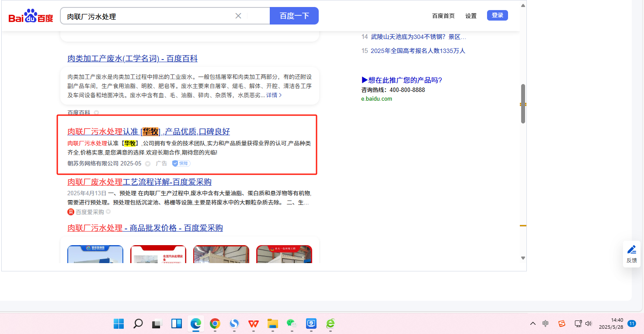644x334 pixels.
Task: Click the 保障 shield badge on ad
Action: pos(181,163)
